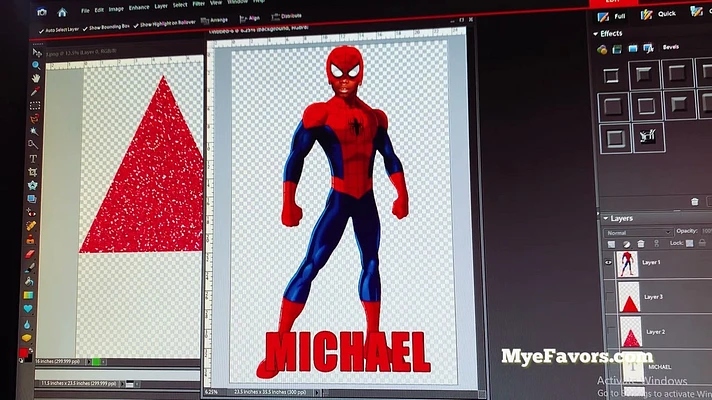Open the Filter menu
The width and height of the screenshot is (712, 400).
[x=199, y=4]
